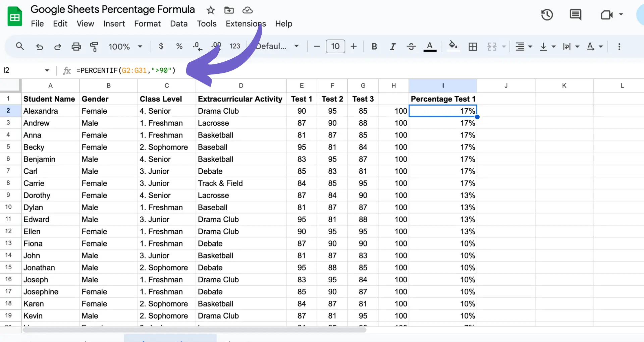Image resolution: width=644 pixels, height=342 pixels.
Task: Select selected cell I2 showing 17%
Action: pyautogui.click(x=443, y=111)
